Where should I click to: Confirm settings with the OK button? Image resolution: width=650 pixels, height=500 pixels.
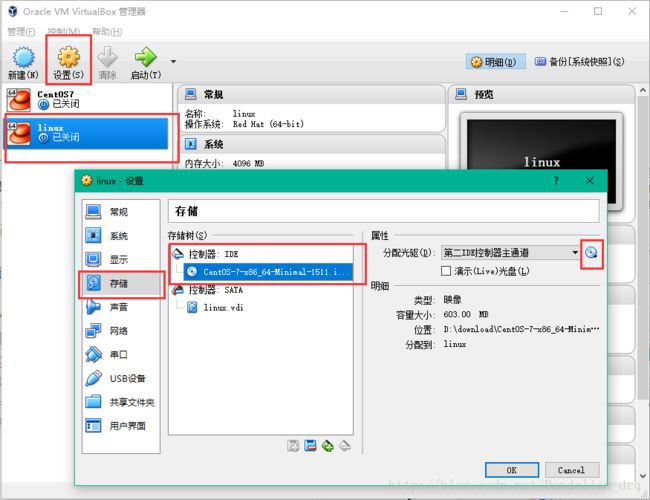(512, 470)
